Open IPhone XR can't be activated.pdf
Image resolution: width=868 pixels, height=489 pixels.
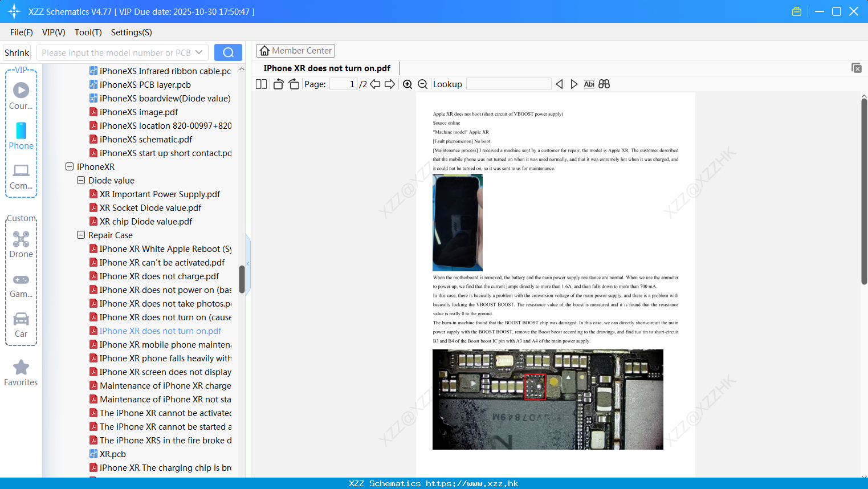157,262
